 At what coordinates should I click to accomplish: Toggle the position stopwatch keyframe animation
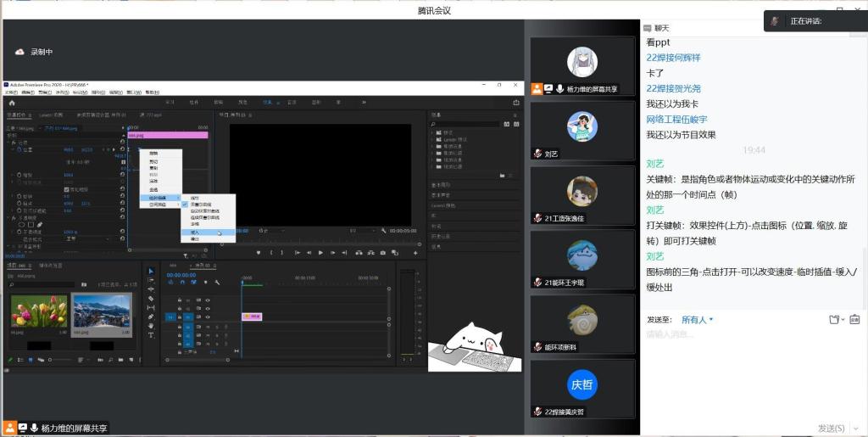tap(19, 149)
